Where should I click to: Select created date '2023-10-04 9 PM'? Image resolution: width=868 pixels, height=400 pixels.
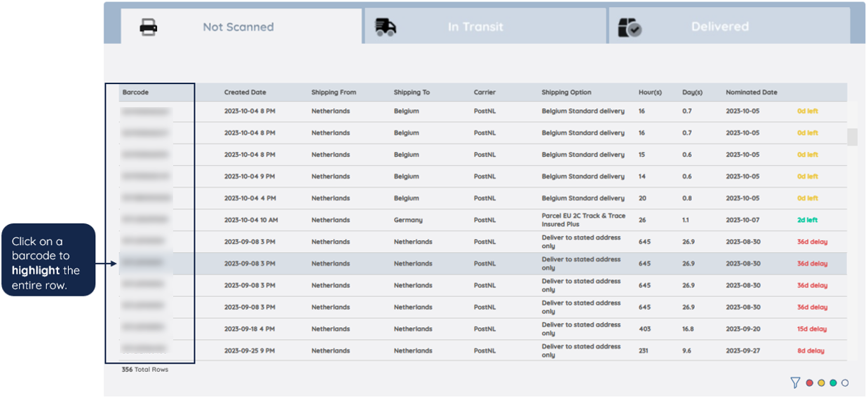click(x=250, y=177)
